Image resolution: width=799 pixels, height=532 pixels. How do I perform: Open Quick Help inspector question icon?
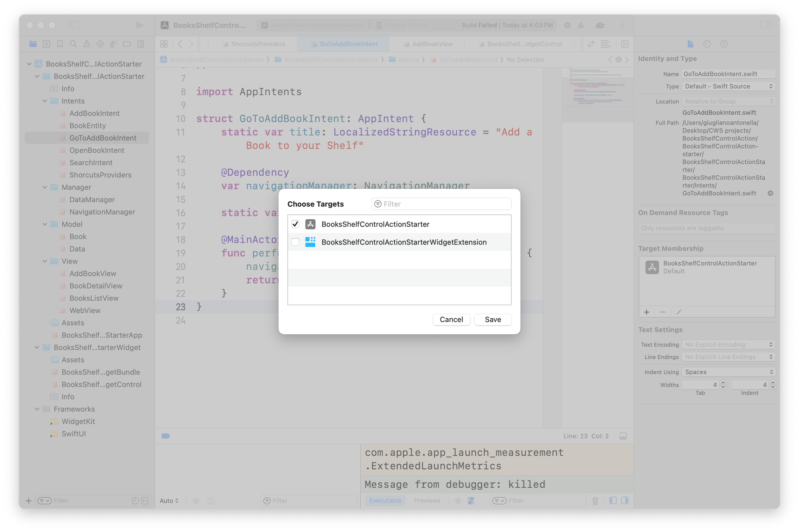(723, 44)
